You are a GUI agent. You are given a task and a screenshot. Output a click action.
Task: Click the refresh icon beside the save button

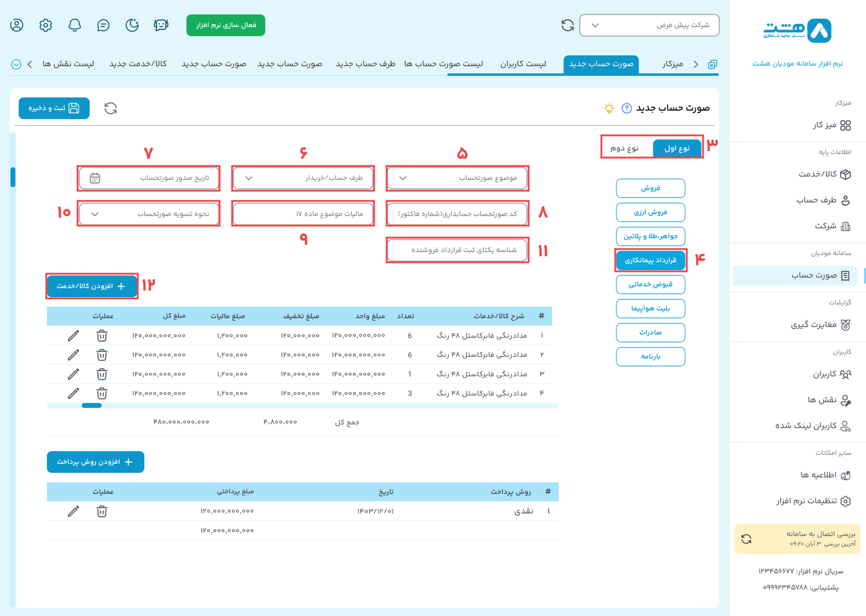click(111, 108)
